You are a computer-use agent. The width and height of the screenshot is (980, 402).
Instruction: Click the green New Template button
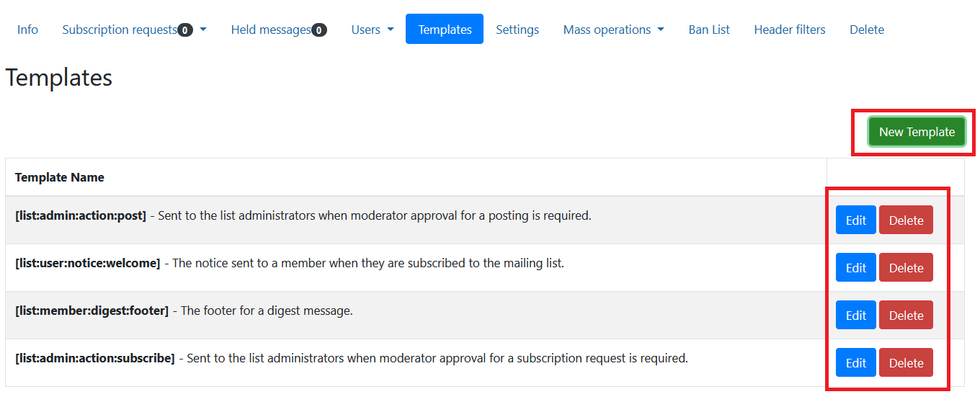[916, 132]
